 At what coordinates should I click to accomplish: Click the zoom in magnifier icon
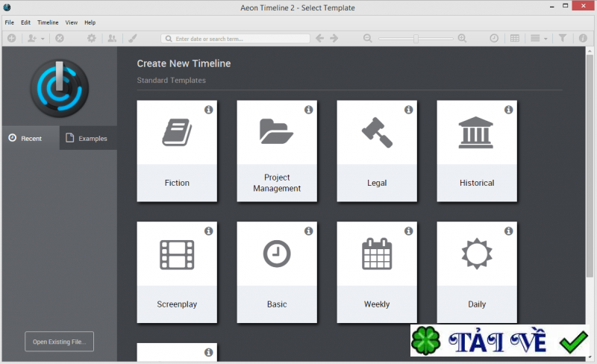[462, 38]
